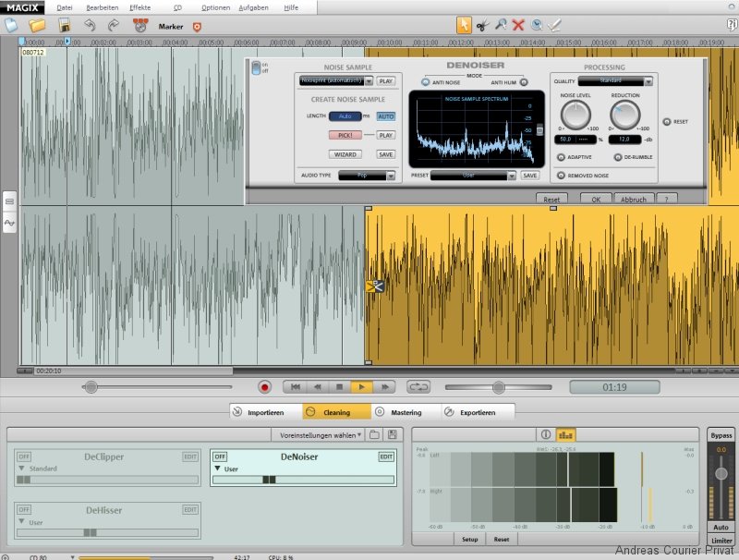Undo the last action
The image size is (739, 560).
click(90, 25)
